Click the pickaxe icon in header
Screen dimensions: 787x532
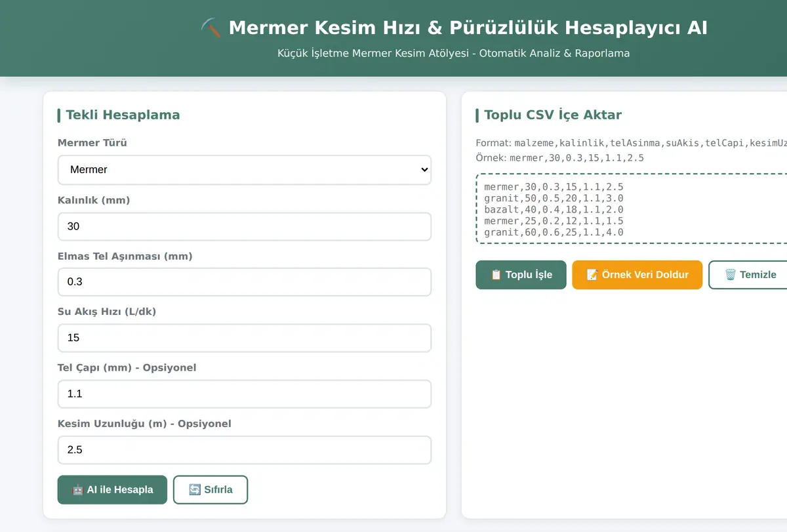211,28
